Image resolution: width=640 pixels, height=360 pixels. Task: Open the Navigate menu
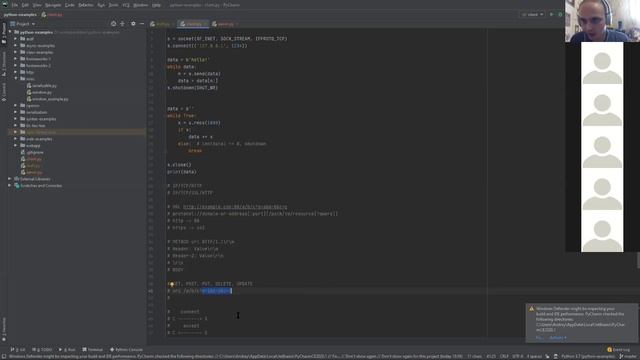(53, 5)
